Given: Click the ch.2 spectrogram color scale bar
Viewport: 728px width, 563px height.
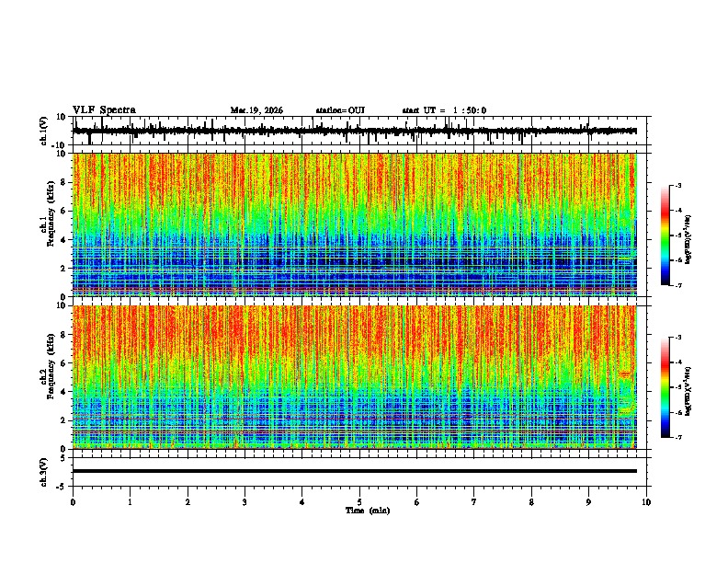Looking at the screenshot, I should [665, 387].
